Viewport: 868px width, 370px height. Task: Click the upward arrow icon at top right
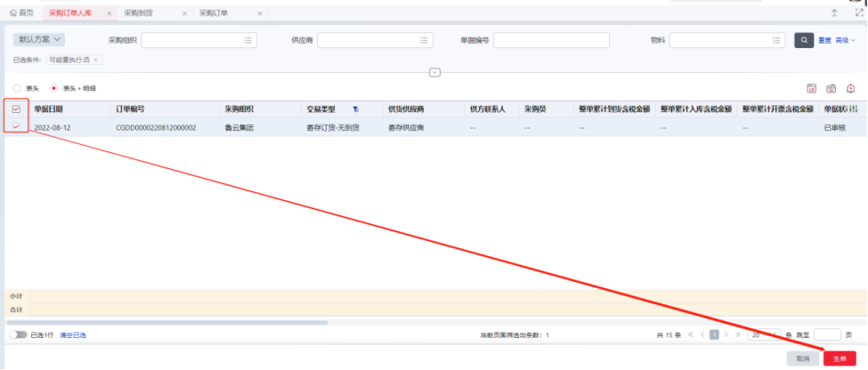coord(834,13)
